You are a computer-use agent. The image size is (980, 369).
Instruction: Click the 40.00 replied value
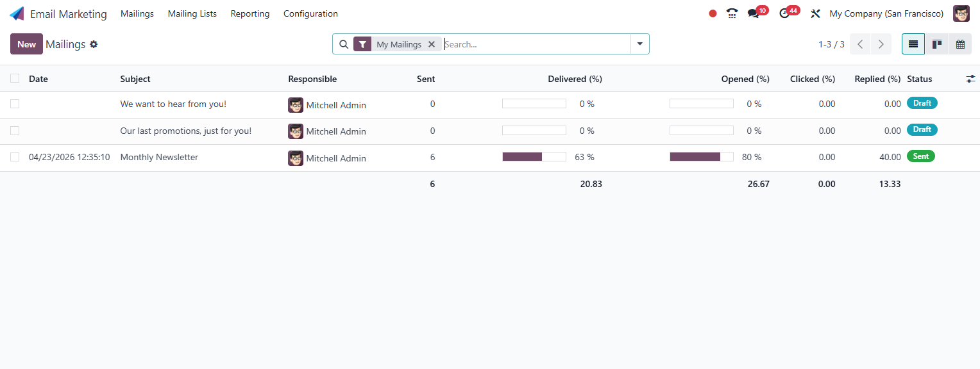click(x=890, y=157)
